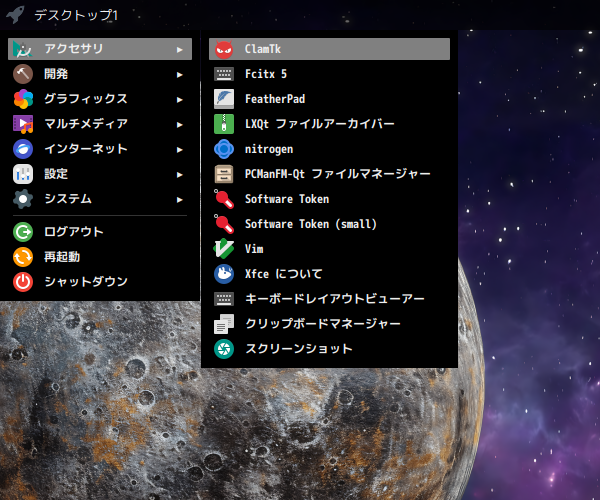Viewport: 600px width, 500px height.
Task: Click the FeatherPad feather icon
Action: tap(224, 99)
